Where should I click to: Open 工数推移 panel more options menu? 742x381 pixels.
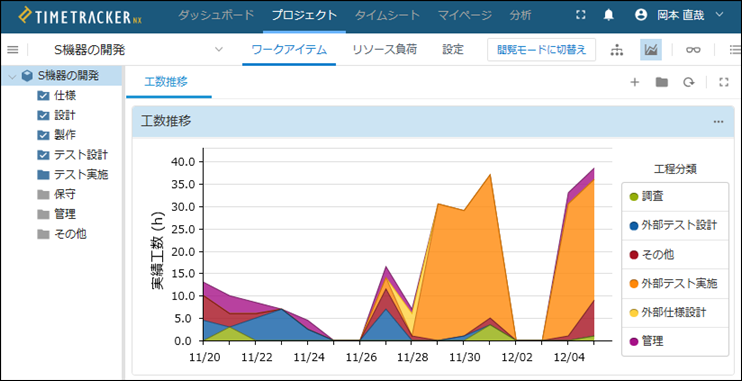pyautogui.click(x=718, y=122)
